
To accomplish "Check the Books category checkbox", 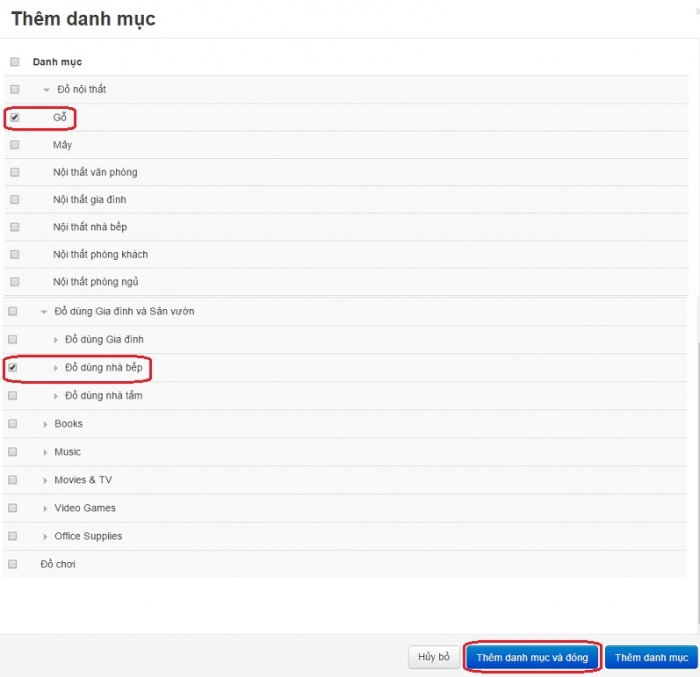I will pos(12,423).
